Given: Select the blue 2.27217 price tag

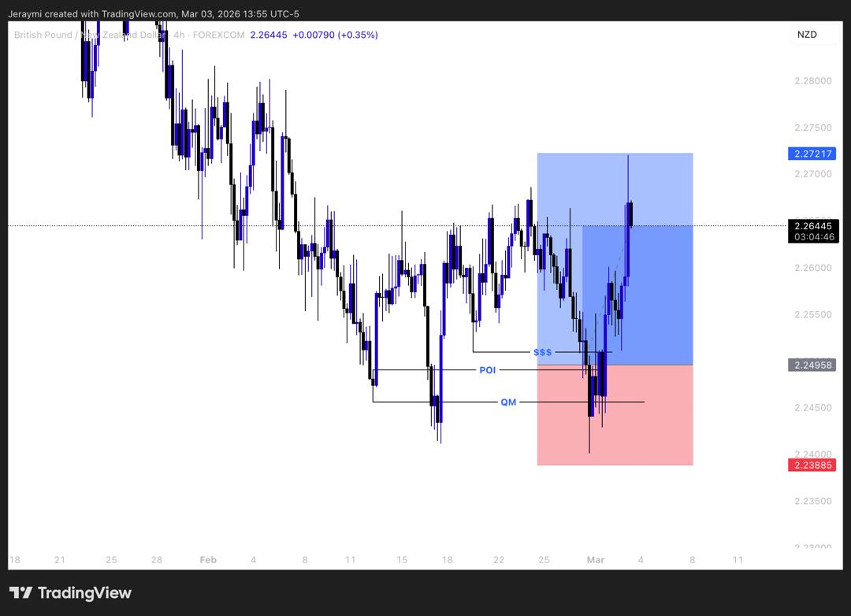Looking at the screenshot, I should (x=812, y=154).
